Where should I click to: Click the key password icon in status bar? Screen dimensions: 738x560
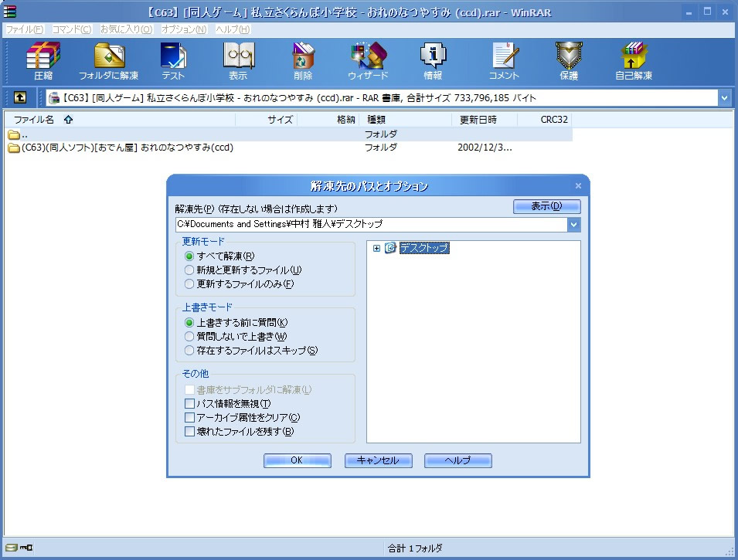click(26, 548)
